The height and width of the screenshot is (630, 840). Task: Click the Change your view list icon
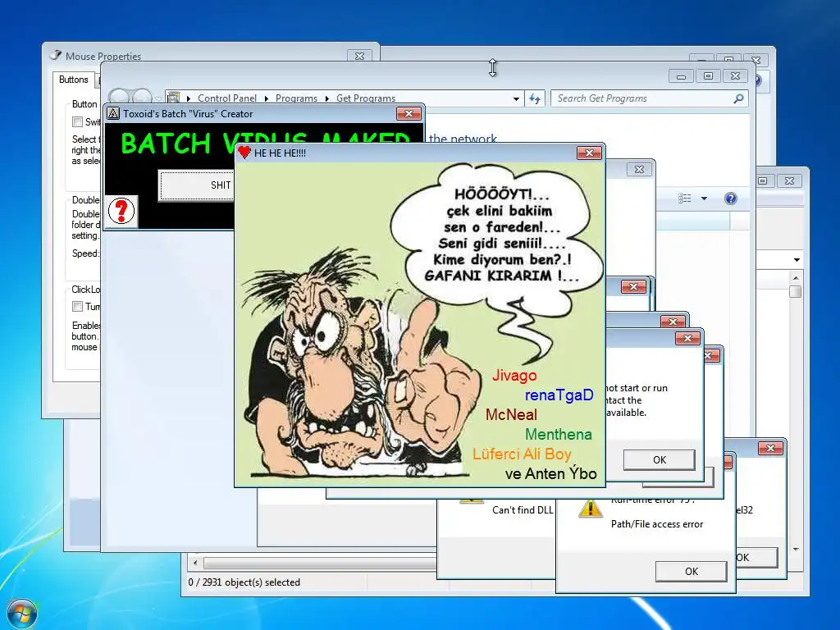(x=685, y=199)
